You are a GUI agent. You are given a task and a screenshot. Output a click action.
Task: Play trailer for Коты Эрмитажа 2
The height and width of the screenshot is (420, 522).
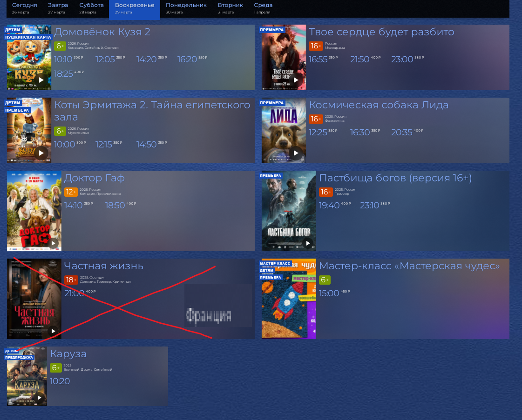(41, 153)
